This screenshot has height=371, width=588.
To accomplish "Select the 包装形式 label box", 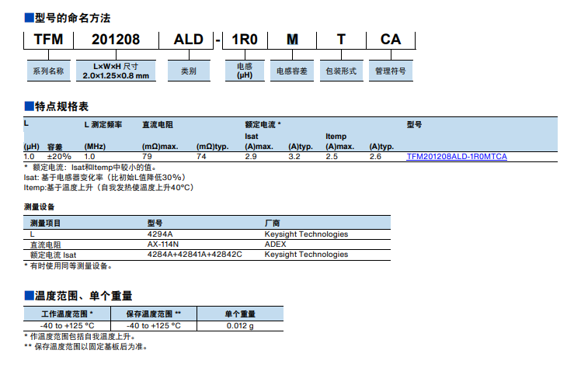I will (341, 71).
